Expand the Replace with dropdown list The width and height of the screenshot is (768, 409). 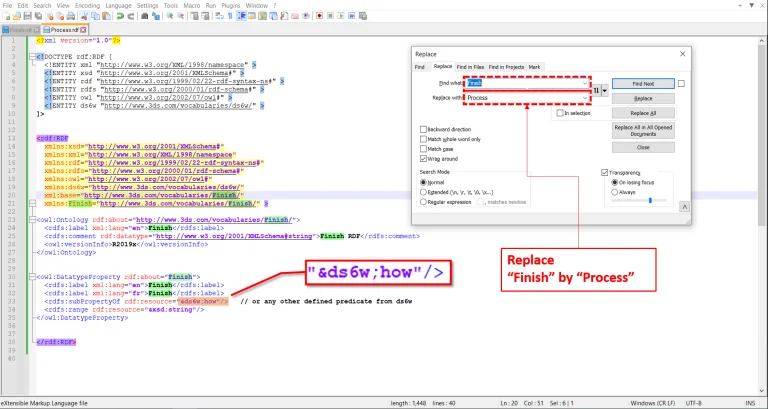tap(587, 98)
